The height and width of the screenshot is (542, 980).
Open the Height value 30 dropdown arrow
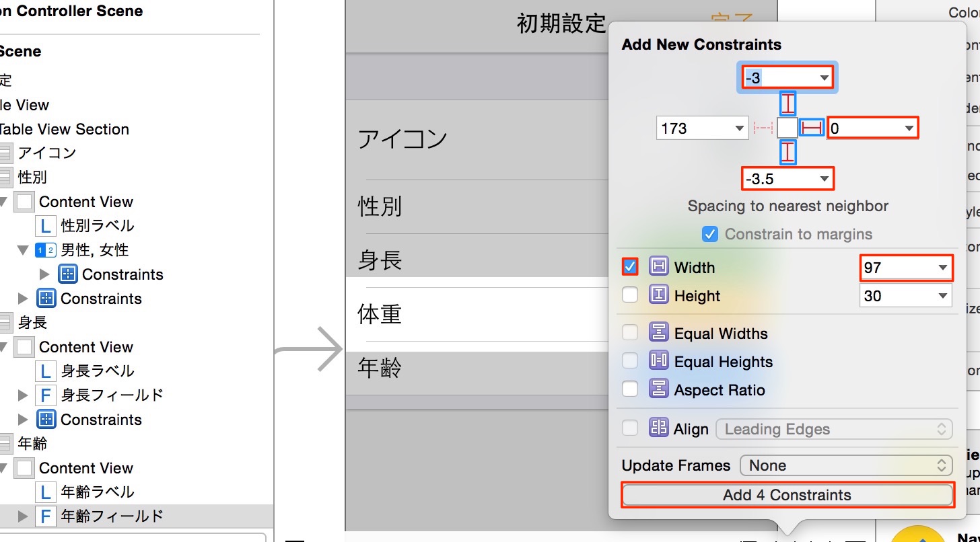click(x=942, y=296)
